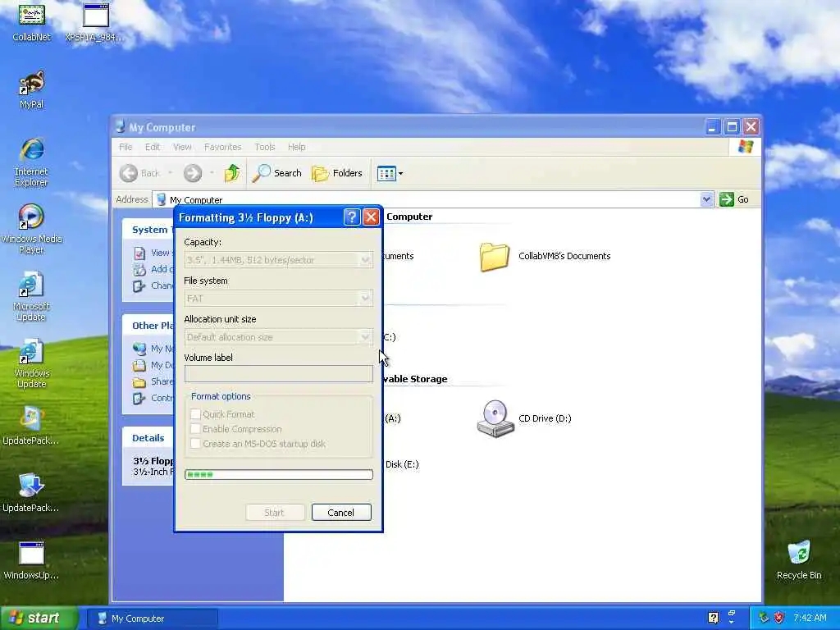
Task: Click the help question mark in Format dialog
Action: tap(351, 217)
